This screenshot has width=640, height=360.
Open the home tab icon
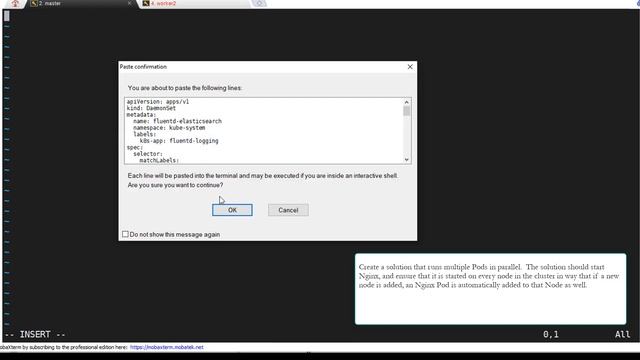point(15,3)
